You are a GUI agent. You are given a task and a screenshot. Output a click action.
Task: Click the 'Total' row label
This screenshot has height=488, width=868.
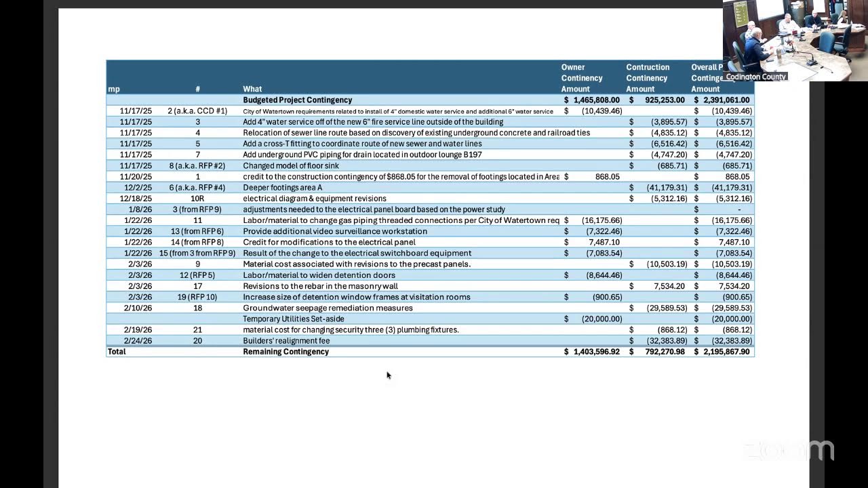click(117, 352)
